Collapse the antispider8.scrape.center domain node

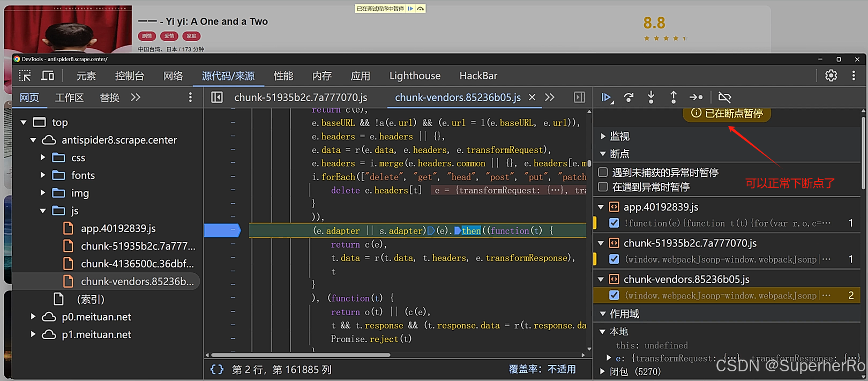33,140
